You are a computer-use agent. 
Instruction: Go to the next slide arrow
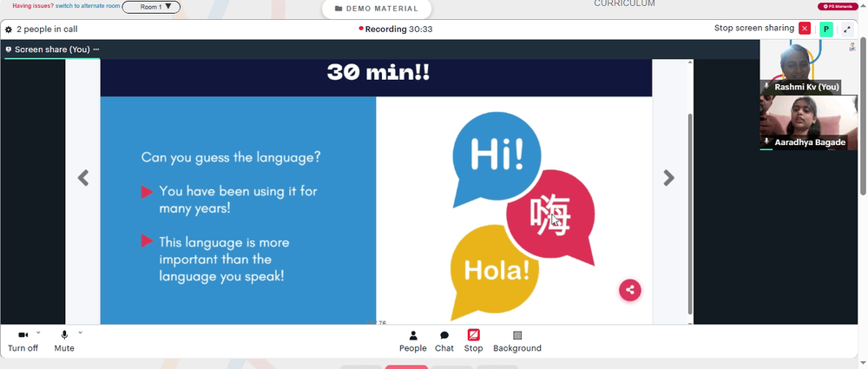point(668,178)
